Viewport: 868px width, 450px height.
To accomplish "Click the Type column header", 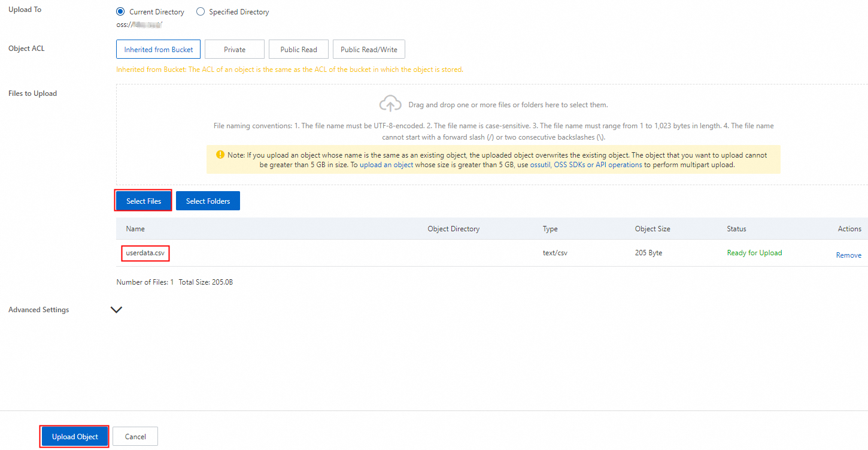I will click(550, 229).
